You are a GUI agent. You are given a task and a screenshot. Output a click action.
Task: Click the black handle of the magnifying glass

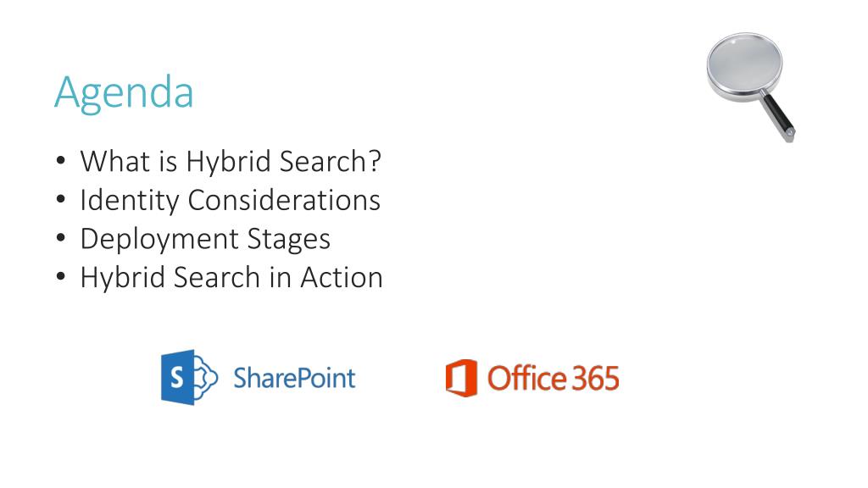pyautogui.click(x=778, y=115)
